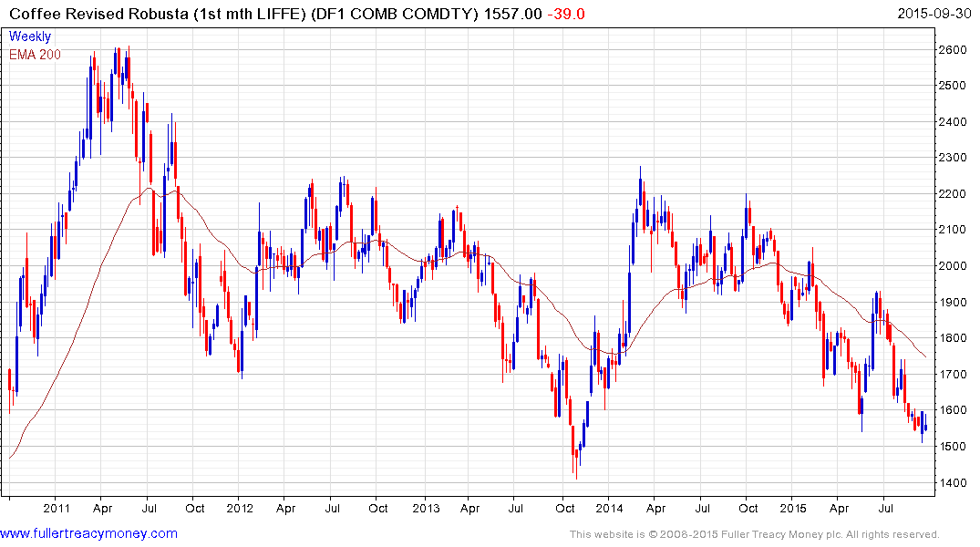The image size is (980, 547).
Task: Click the 1400 price axis label
Action: point(954,482)
